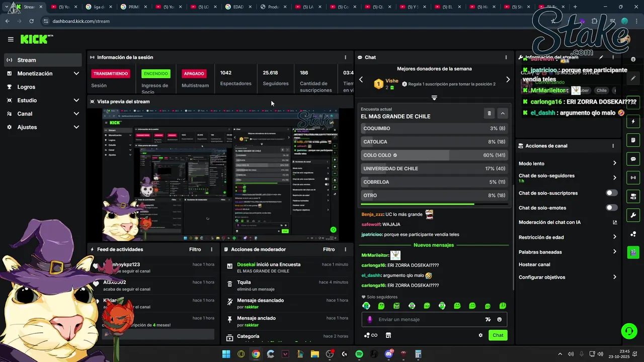
Task: Open Spotify from the Windows taskbar
Action: click(359, 354)
